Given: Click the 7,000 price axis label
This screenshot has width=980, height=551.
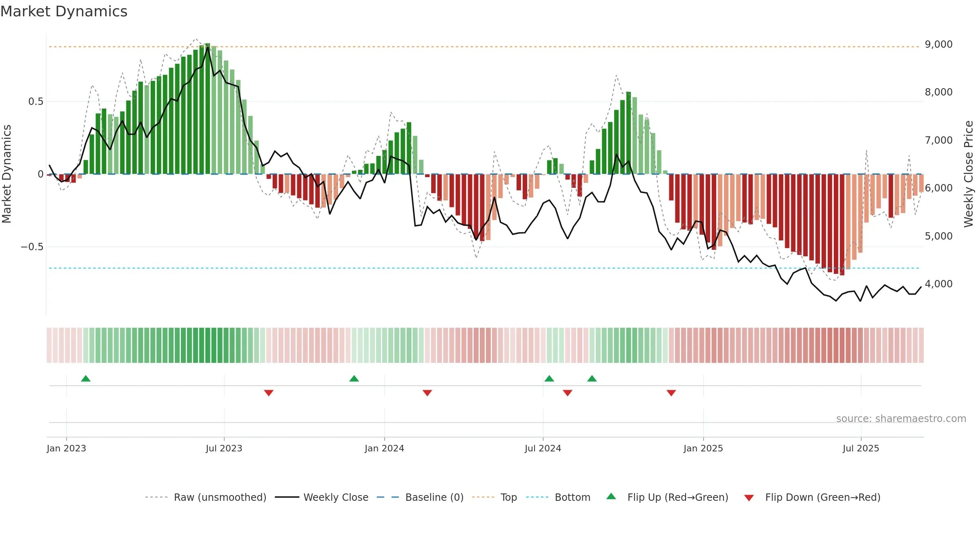Looking at the screenshot, I should (939, 140).
